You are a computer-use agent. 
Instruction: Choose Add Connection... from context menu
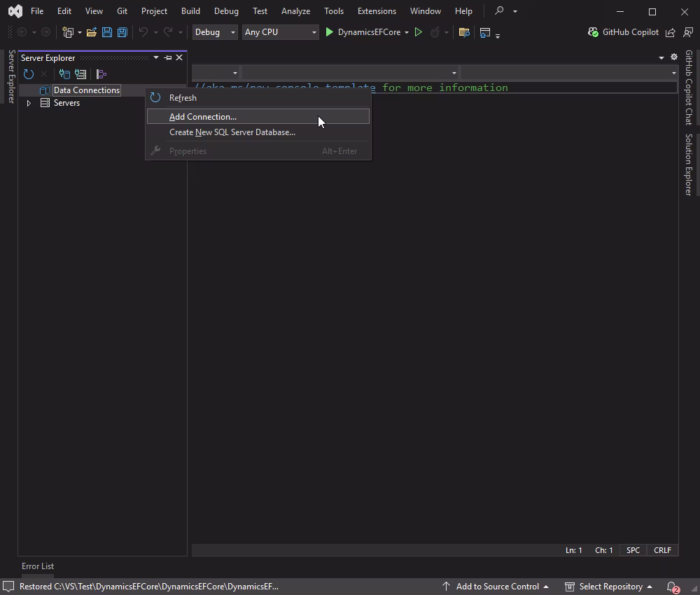(258, 116)
